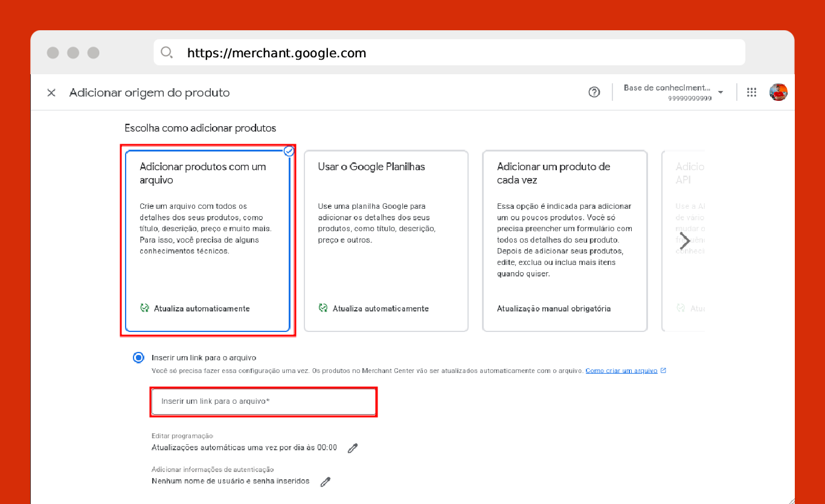Open the Como criar um arquivo link
This screenshot has height=504, width=825.
point(621,371)
